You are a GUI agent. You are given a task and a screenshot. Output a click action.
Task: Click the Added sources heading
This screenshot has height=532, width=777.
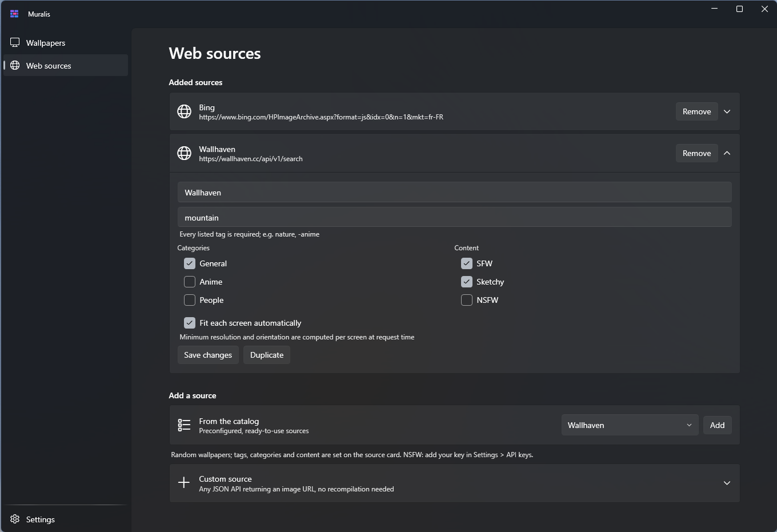195,82
